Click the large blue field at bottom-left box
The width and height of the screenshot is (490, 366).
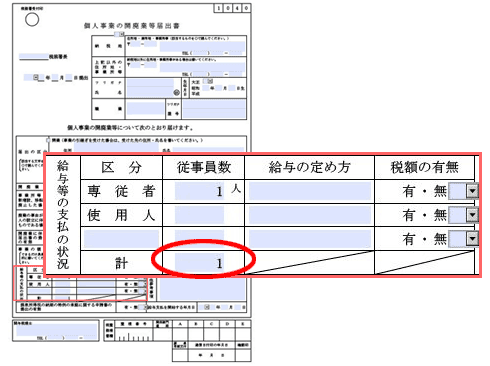(56, 329)
